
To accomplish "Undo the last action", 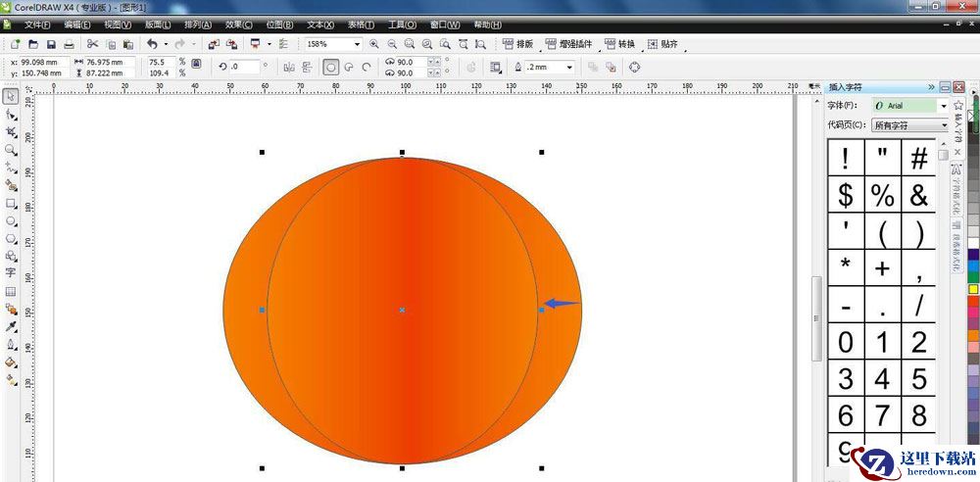I will tap(152, 44).
